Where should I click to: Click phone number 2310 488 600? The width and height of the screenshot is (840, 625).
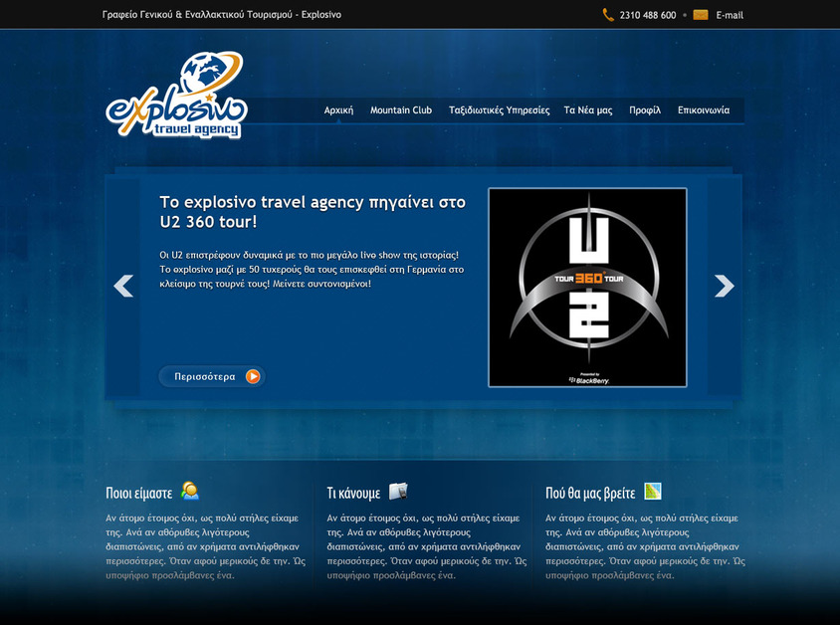648,15
